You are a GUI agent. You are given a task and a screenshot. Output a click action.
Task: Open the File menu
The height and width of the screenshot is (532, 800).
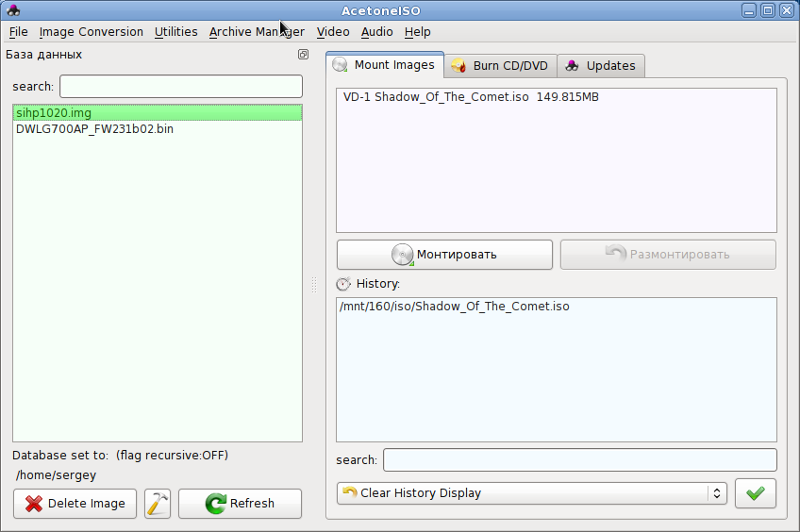tap(18, 32)
